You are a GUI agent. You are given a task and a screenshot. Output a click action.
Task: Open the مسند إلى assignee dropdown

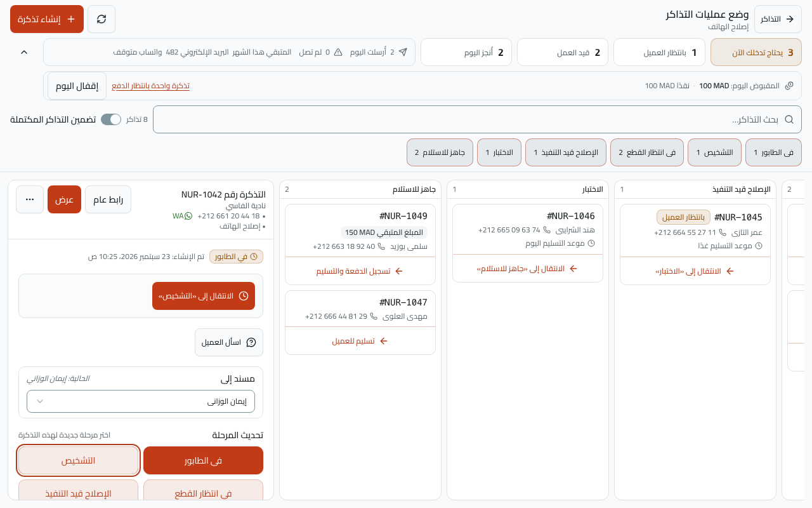[x=141, y=401]
